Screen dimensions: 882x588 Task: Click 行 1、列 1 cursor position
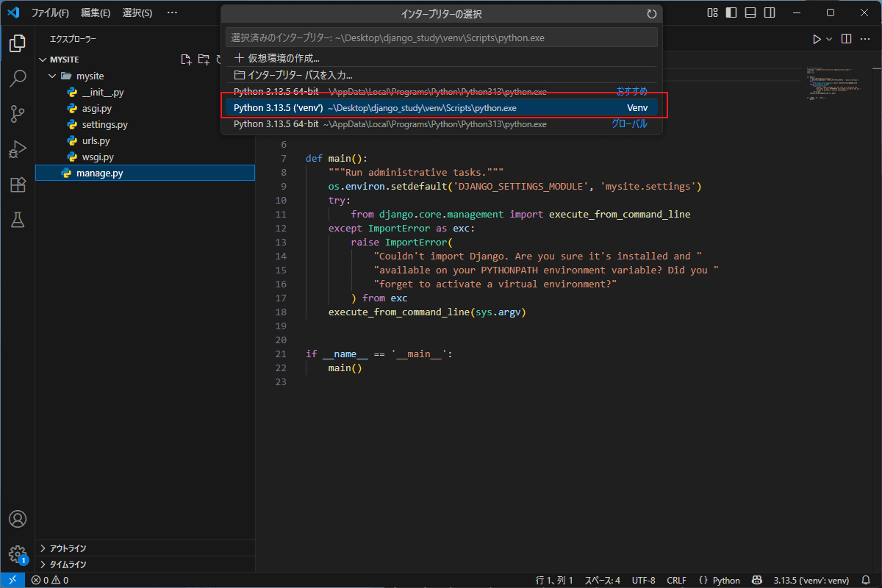tap(555, 580)
